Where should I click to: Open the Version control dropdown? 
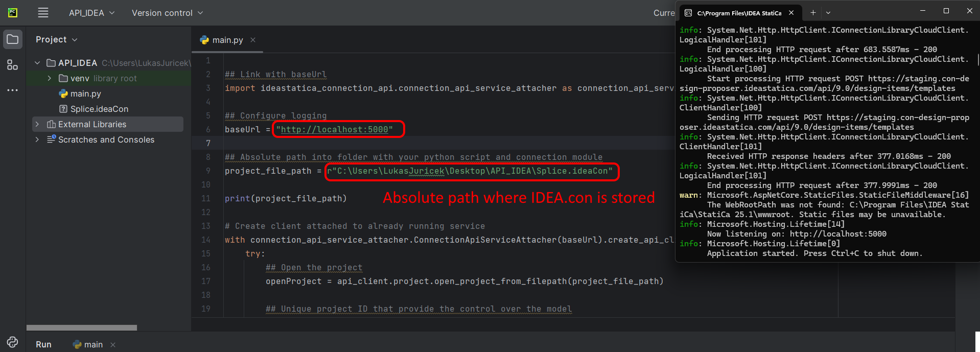coord(167,13)
